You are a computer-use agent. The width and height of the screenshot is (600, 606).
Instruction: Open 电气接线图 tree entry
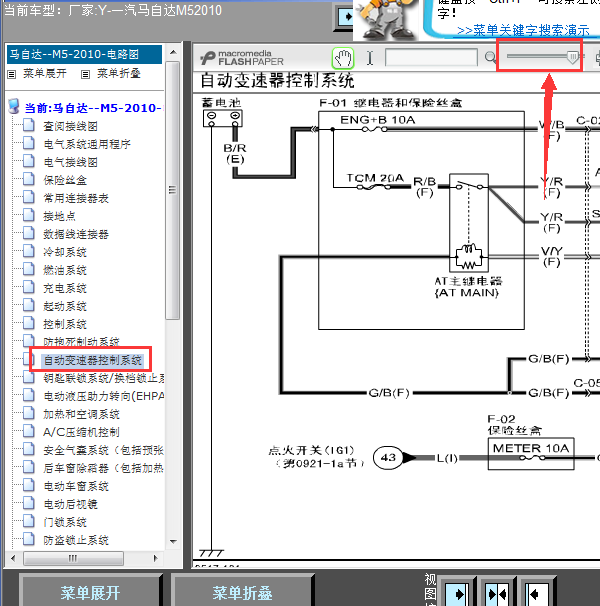click(x=70, y=162)
